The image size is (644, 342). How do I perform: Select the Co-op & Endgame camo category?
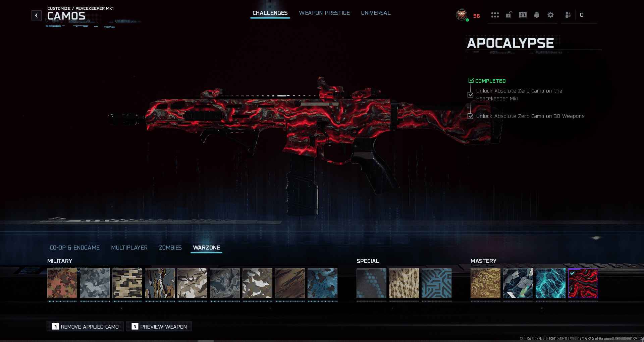coord(75,248)
